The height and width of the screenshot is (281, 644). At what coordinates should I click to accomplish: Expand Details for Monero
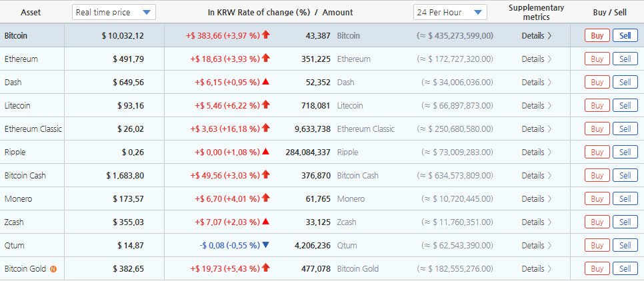[x=536, y=199]
